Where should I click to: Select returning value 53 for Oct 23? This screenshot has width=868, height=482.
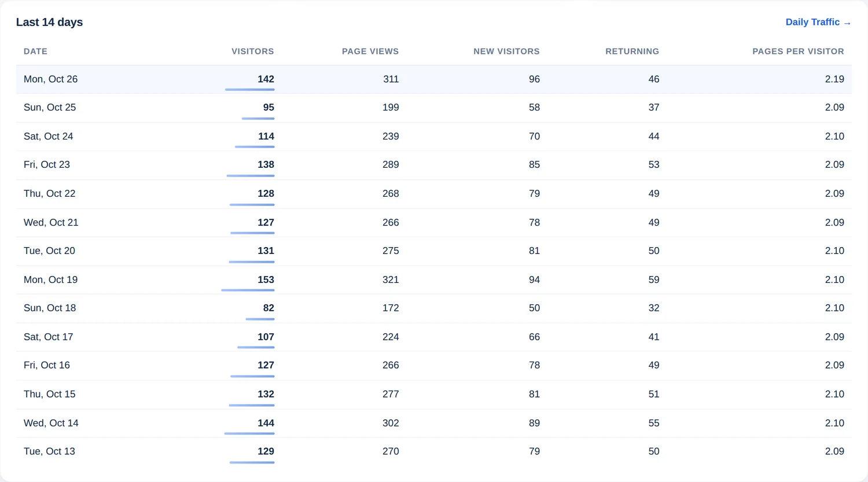click(654, 165)
